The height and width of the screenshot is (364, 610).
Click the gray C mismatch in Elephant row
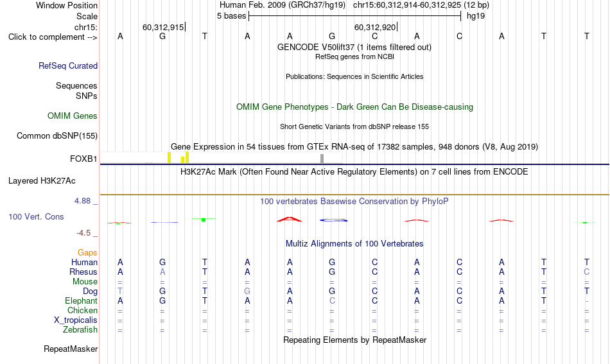(332, 300)
